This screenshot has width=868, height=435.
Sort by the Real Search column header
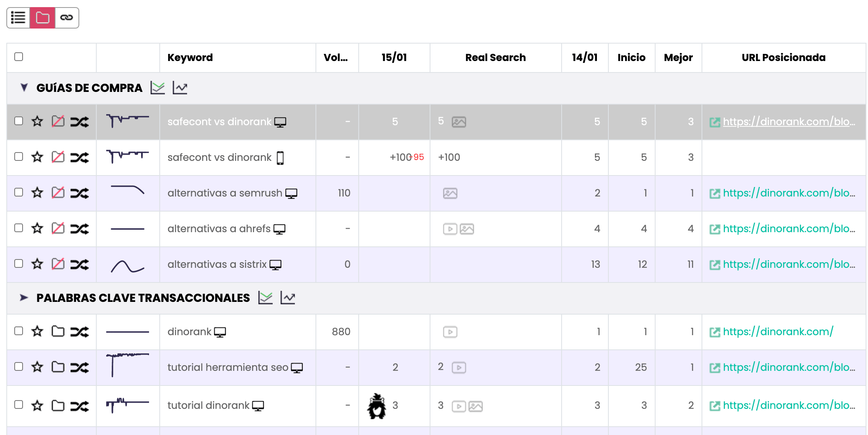coord(495,57)
